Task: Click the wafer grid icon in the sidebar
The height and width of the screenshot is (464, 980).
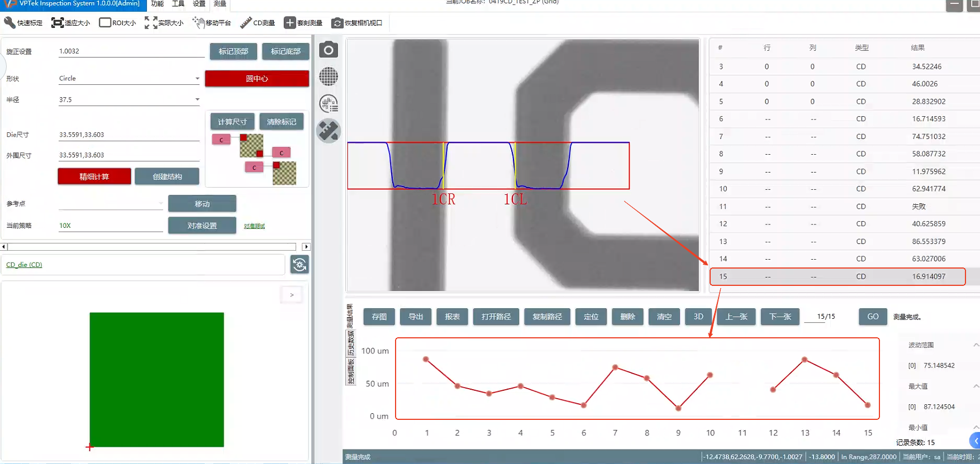Action: tap(329, 76)
